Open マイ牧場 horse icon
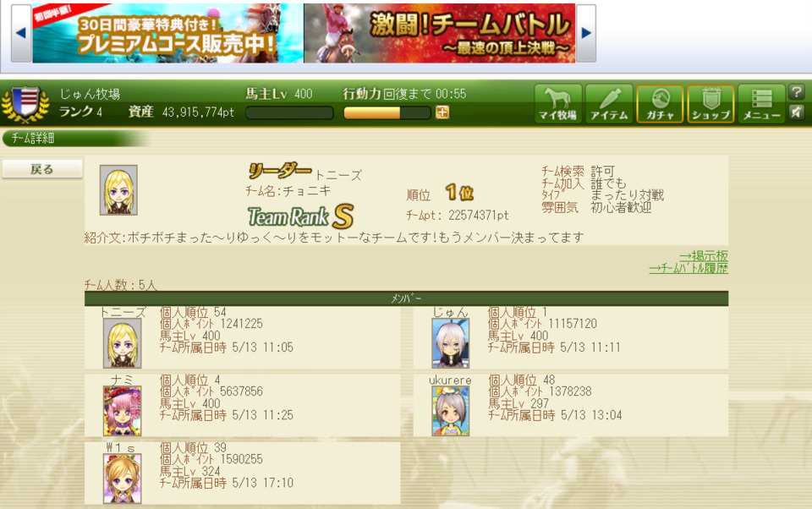812x509 pixels. (557, 103)
